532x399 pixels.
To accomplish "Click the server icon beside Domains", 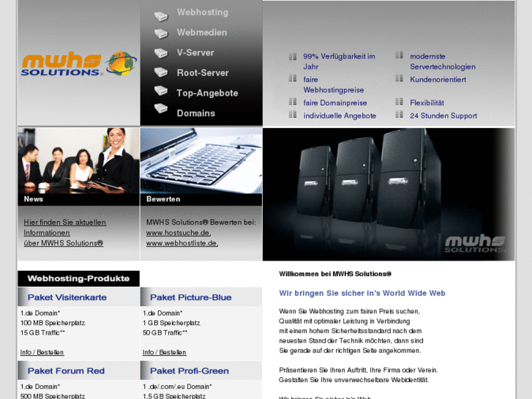I will coord(161,108).
